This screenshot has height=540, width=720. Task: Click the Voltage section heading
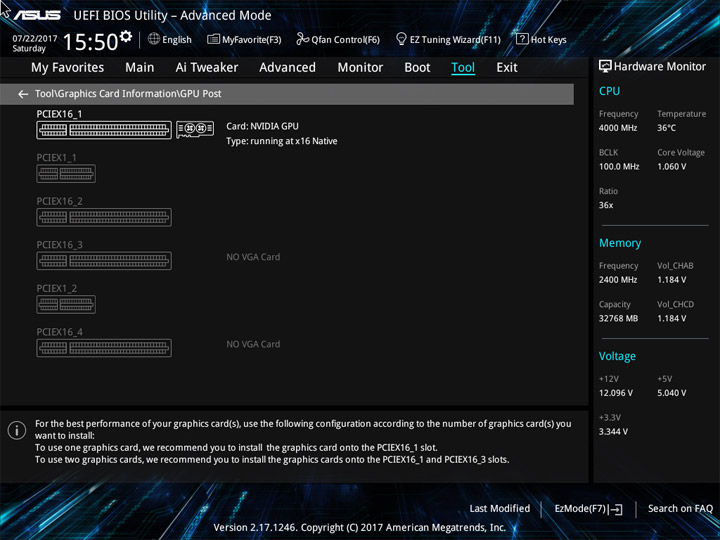[x=617, y=356]
